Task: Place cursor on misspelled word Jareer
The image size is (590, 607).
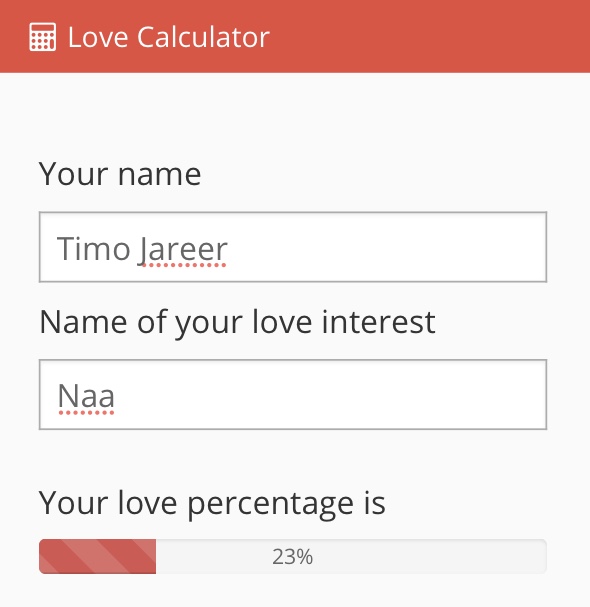Action: click(x=183, y=249)
